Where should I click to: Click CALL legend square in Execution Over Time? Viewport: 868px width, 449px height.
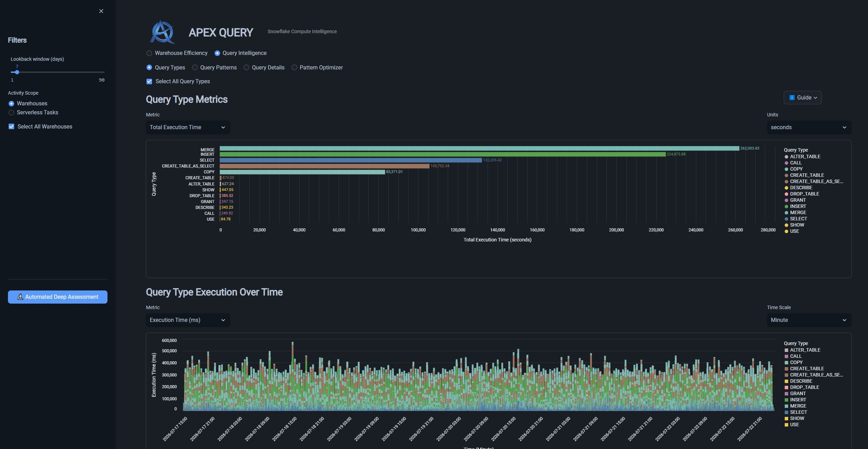tap(786, 356)
